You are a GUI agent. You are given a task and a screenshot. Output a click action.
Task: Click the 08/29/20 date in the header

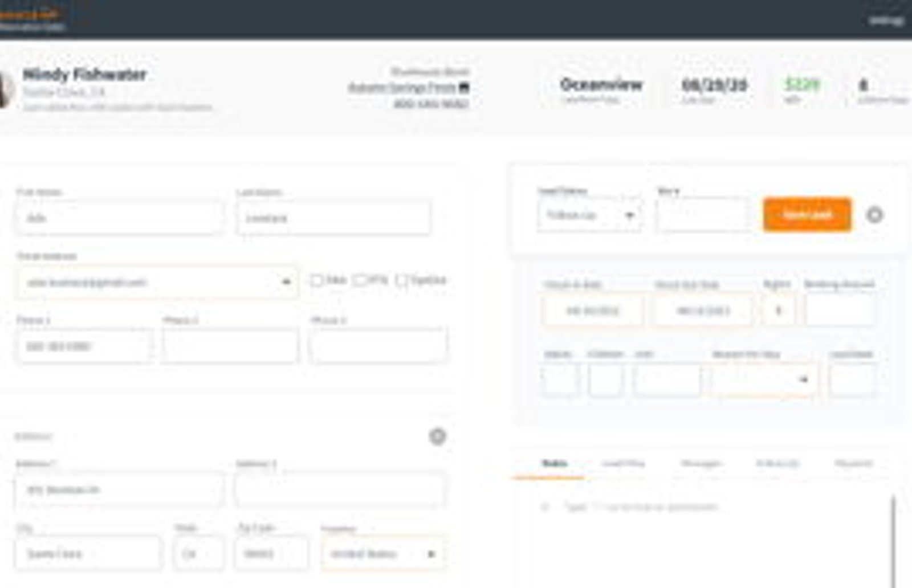[x=714, y=85]
